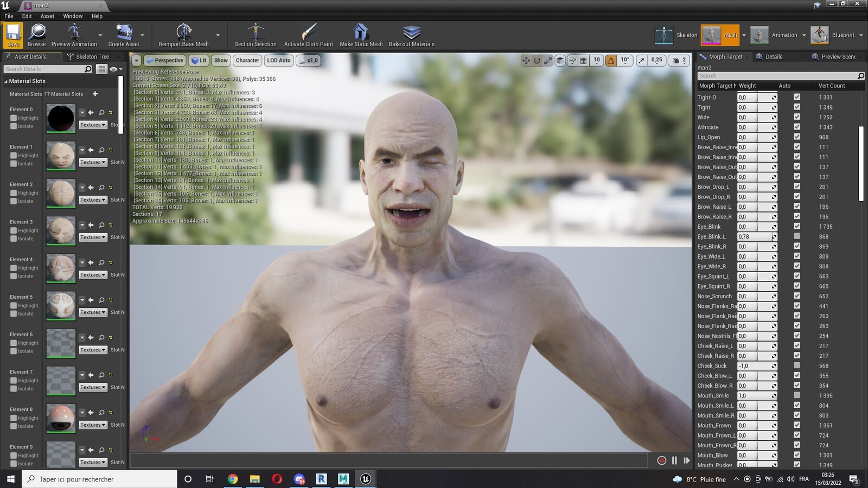Viewport: 868px width, 488px height.
Task: Open Mesh mode dropdown arrow
Action: [x=744, y=35]
